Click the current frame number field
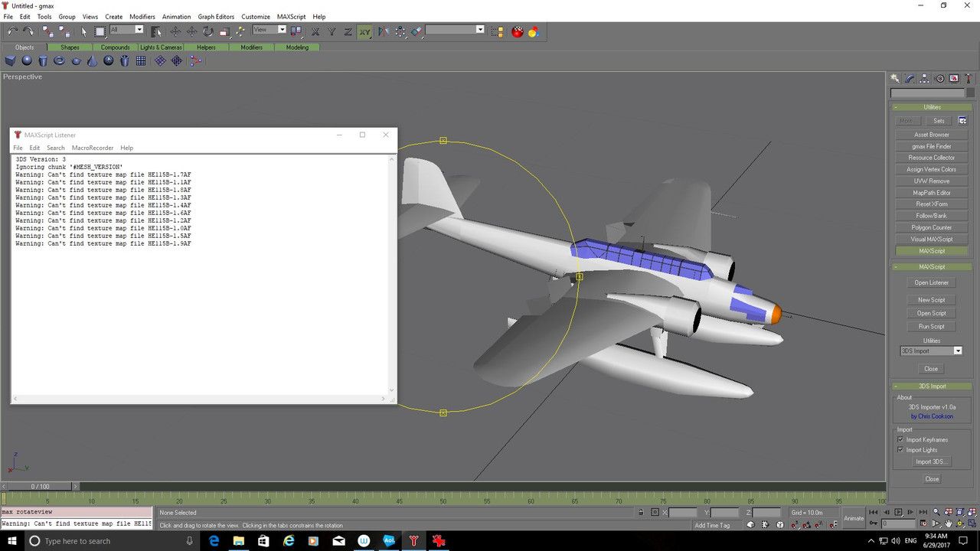Screen dimensions: 980x551 (x=898, y=524)
